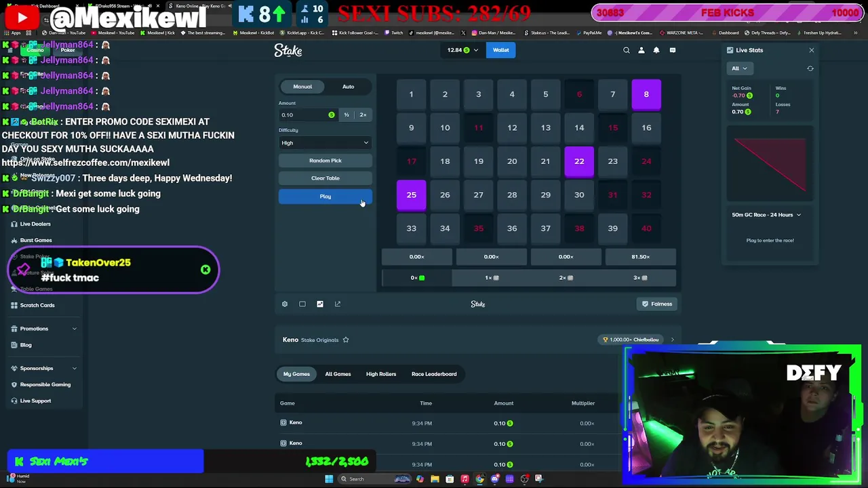This screenshot has height=488, width=868.
Task: Select Keno tile number 13
Action: tap(545, 127)
